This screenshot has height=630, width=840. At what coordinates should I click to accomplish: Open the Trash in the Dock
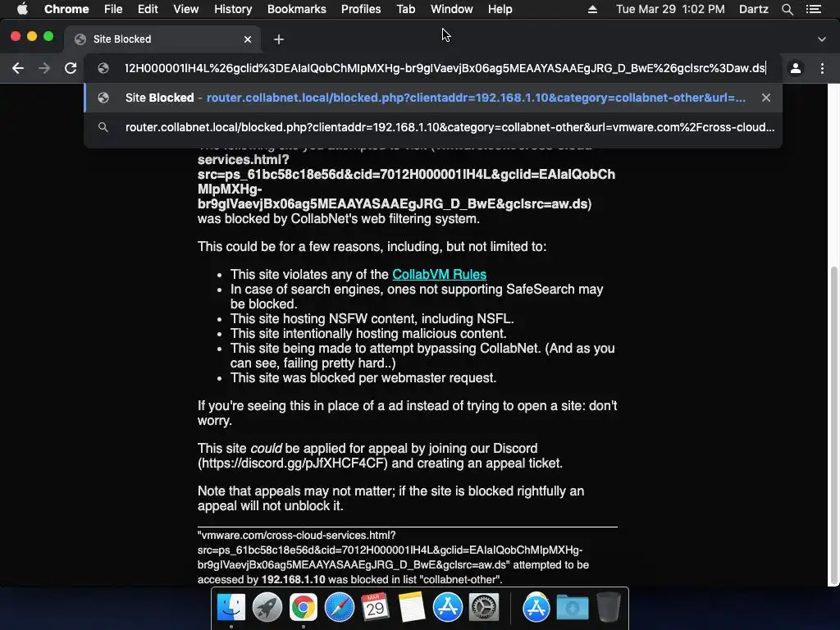tap(609, 608)
